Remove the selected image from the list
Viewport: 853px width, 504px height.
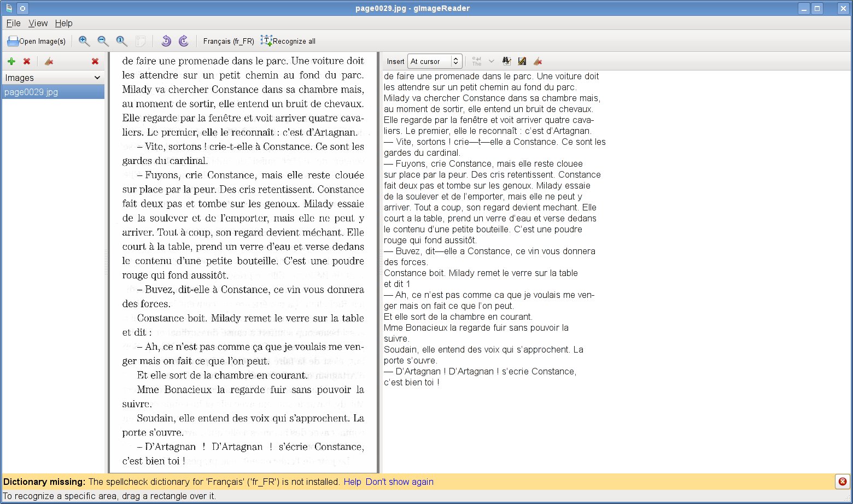click(x=26, y=61)
